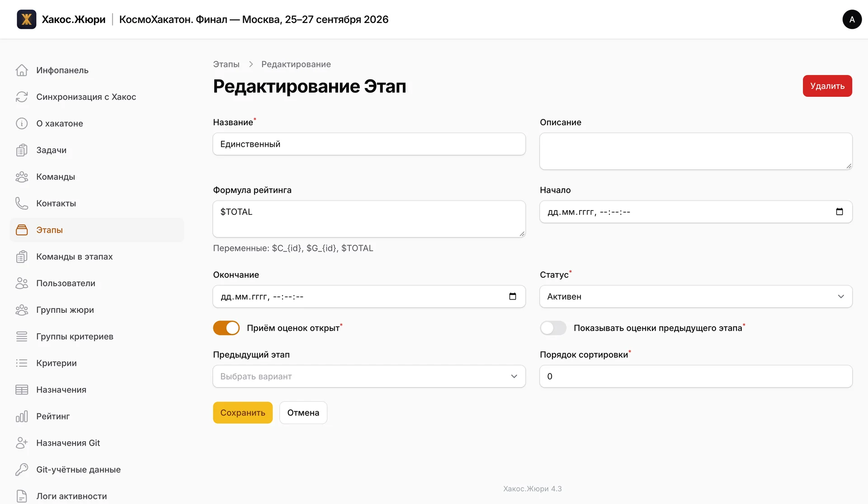The width and height of the screenshot is (868, 504).
Task: Click the Сохранить button
Action: (243, 413)
